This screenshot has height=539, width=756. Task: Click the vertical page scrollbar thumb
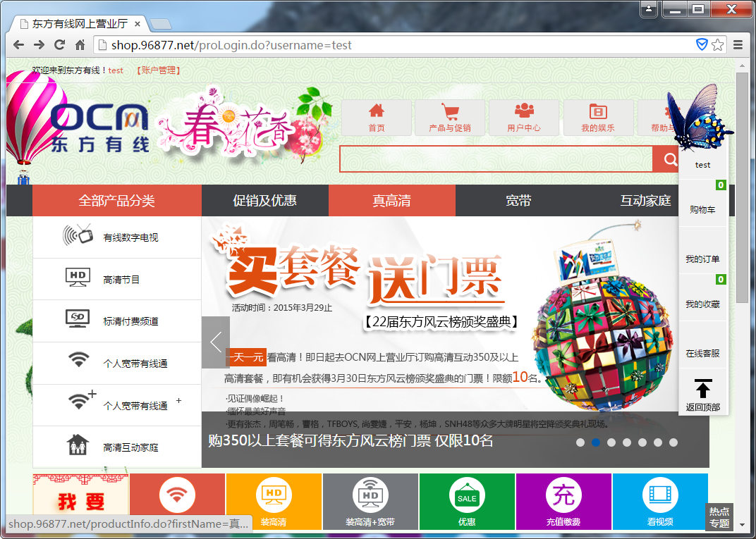[x=741, y=188]
